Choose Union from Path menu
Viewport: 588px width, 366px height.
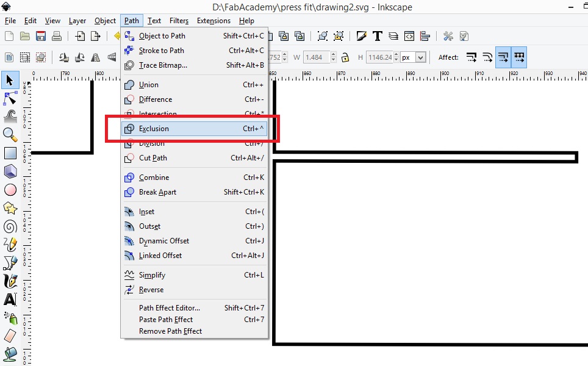pyautogui.click(x=194, y=85)
